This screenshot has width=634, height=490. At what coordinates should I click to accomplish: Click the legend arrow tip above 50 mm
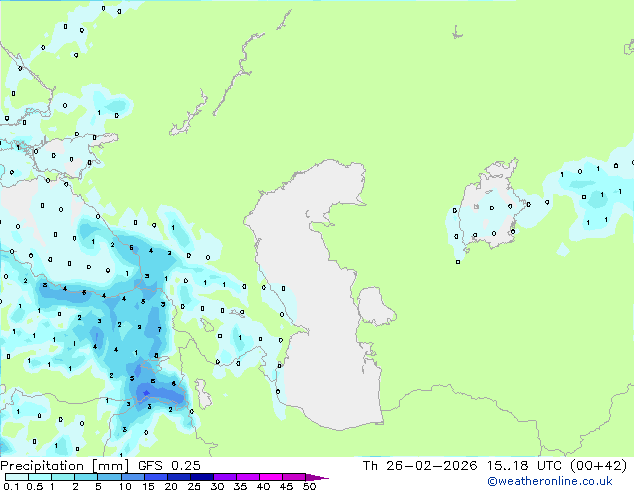[317, 477]
